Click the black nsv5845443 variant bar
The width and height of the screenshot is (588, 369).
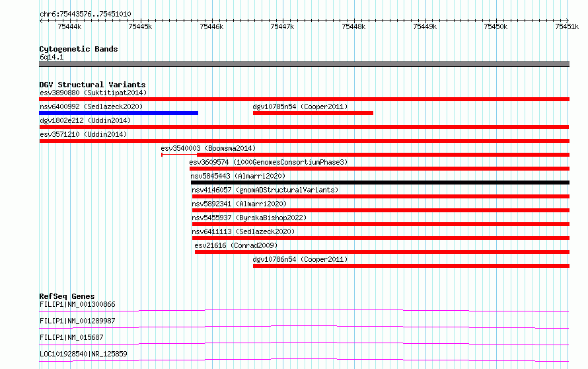[x=381, y=183]
